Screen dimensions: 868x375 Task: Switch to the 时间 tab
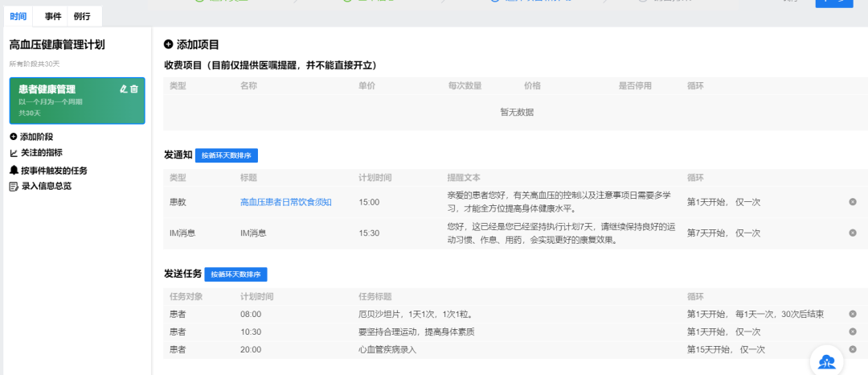tap(18, 16)
